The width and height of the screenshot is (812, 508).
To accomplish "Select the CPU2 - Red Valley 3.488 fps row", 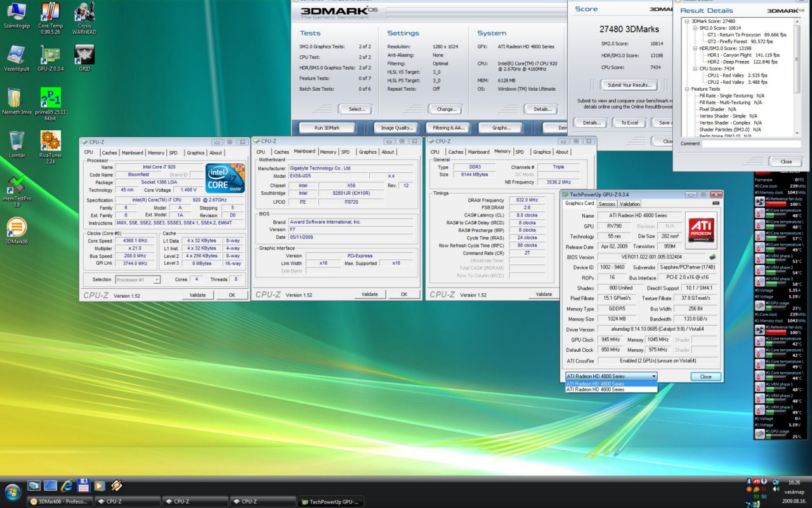I will 737,83.
